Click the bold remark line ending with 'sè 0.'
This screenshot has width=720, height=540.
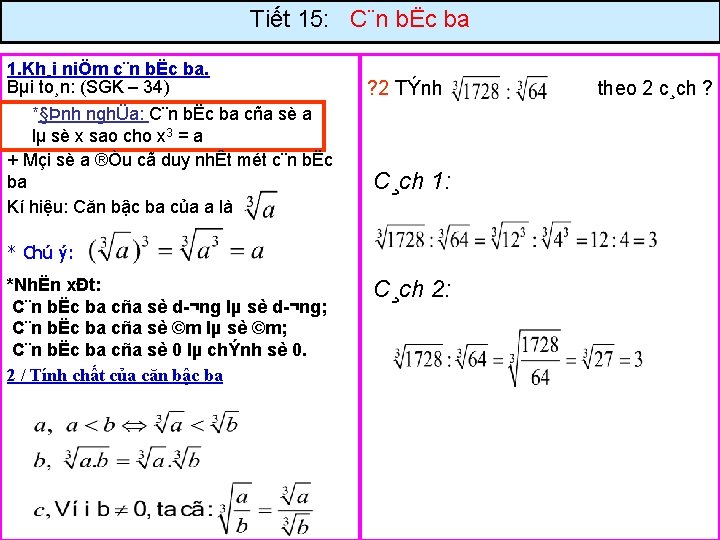(160, 350)
